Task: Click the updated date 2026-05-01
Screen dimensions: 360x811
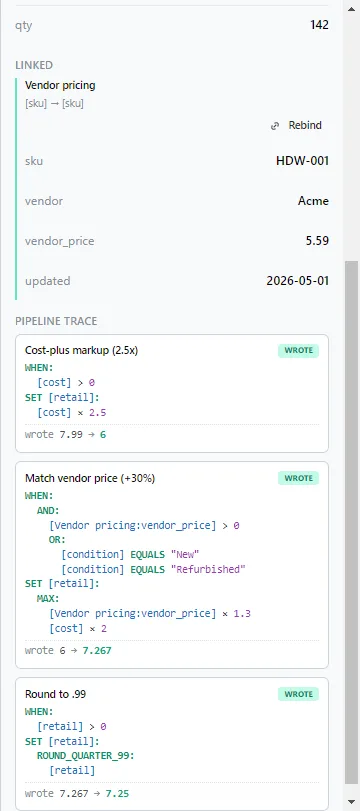Action: coord(297,281)
